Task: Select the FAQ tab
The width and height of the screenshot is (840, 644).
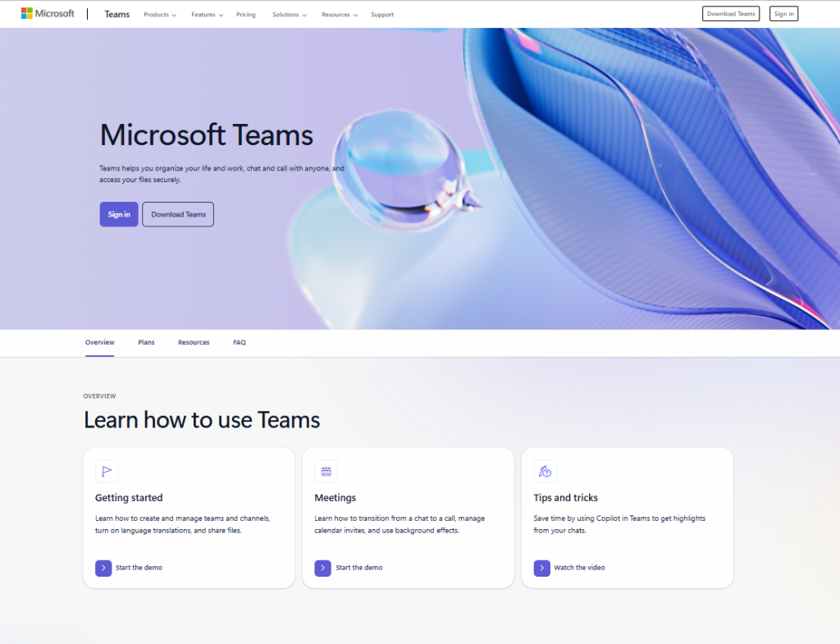Action: click(240, 342)
